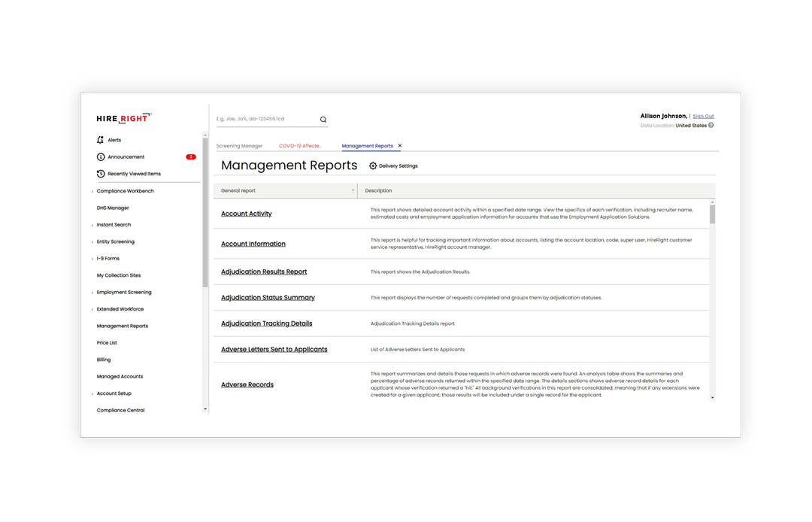Click the Sign Out link
The width and height of the screenshot is (812, 522).
(703, 115)
